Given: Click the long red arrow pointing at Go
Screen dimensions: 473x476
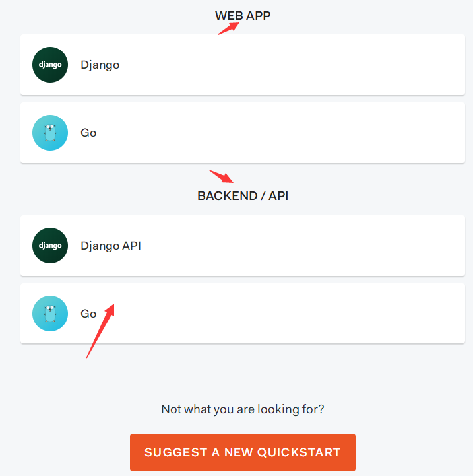Looking at the screenshot, I should tap(100, 331).
